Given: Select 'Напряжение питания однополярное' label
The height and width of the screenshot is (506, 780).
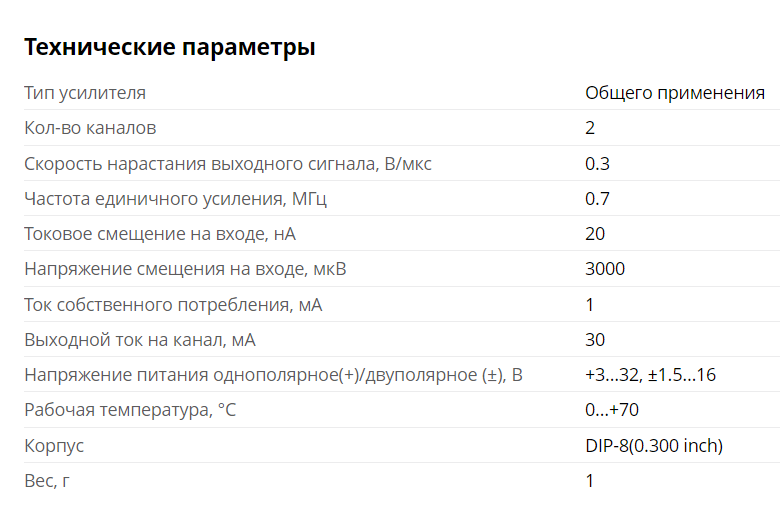Looking at the screenshot, I should (273, 375).
